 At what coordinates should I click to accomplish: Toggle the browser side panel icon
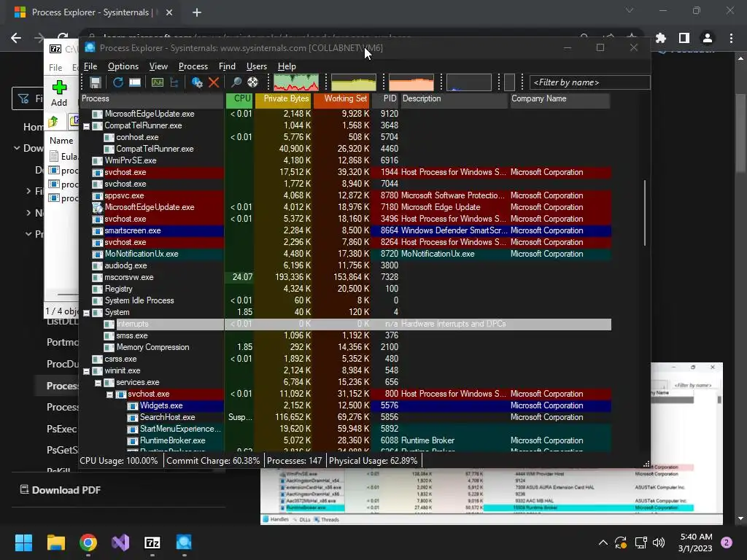tap(684, 38)
